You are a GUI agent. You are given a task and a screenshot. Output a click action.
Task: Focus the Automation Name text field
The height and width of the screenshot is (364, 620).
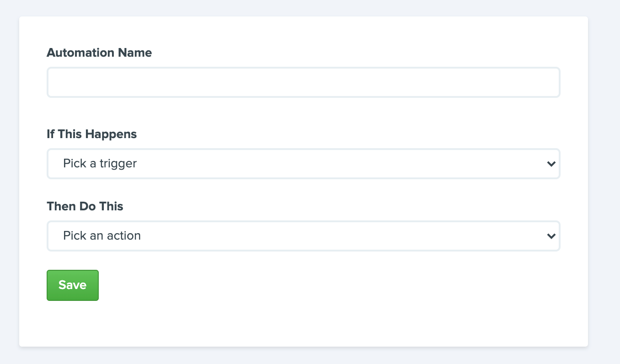[304, 82]
